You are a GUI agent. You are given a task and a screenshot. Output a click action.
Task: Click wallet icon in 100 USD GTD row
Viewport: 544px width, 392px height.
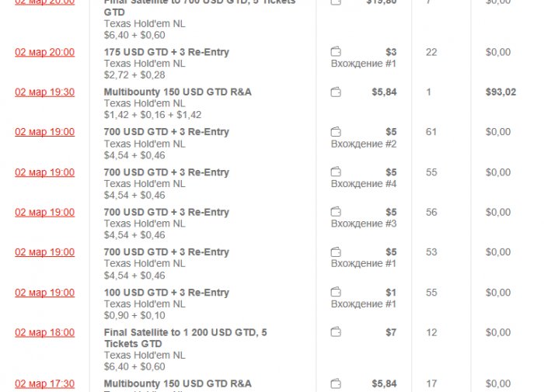click(x=336, y=293)
